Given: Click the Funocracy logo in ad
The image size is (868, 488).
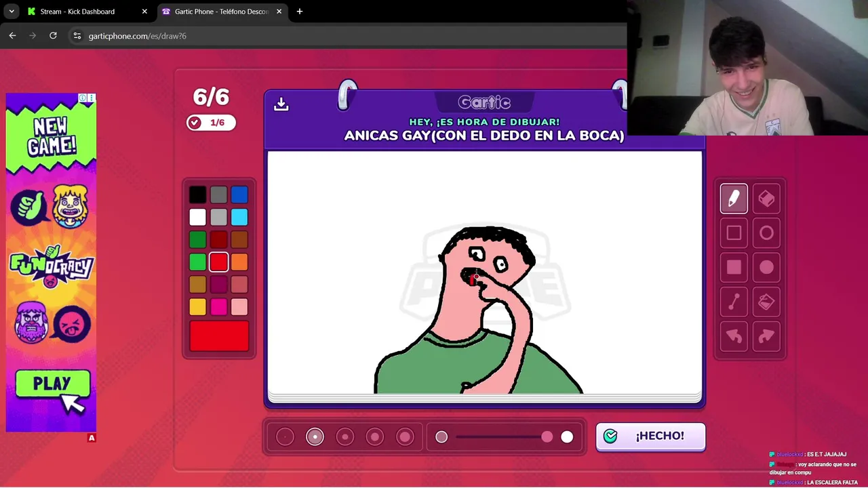Looking at the screenshot, I should (51, 265).
